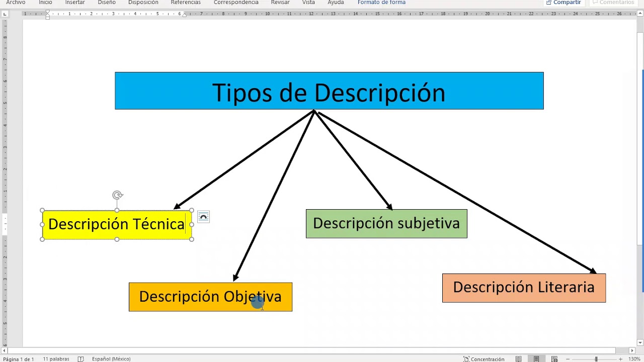The height and width of the screenshot is (362, 644).
Task: Open the Disposición ribbon tab
Action: tap(143, 3)
